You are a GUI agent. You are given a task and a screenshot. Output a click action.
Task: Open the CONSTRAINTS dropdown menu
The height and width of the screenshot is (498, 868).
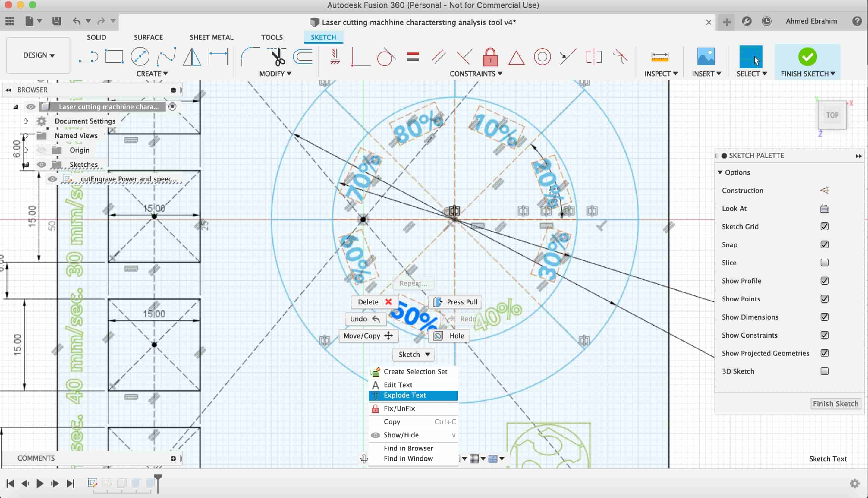(x=476, y=74)
